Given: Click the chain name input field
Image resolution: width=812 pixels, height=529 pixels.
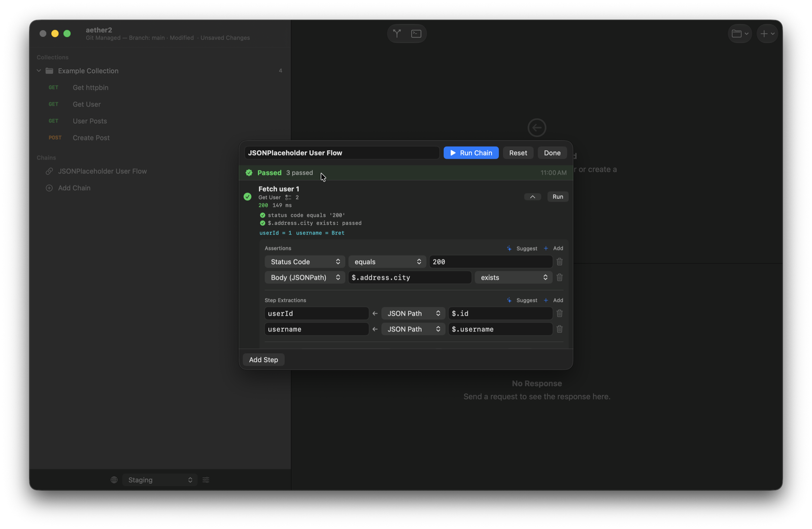Looking at the screenshot, I should point(342,153).
